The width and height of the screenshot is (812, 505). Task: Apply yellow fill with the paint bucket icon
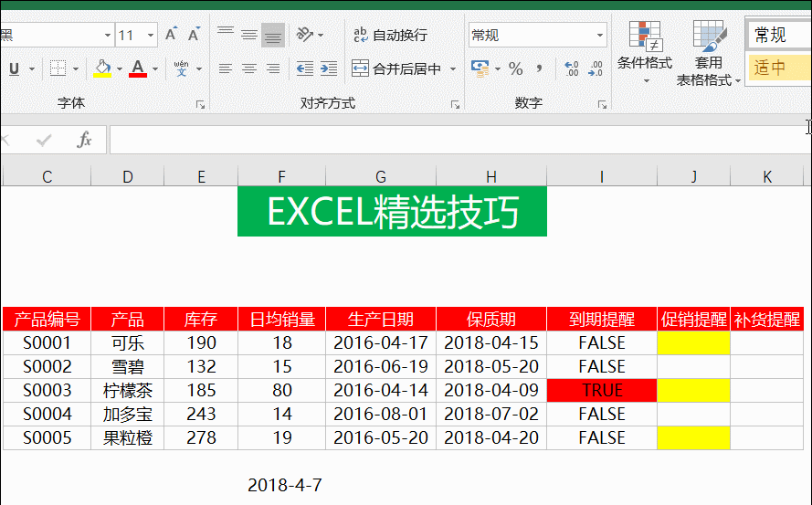[x=102, y=68]
